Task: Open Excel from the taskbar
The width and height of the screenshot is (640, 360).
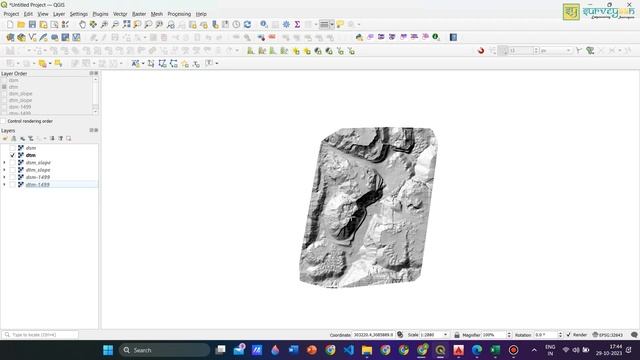Action: coord(495,350)
